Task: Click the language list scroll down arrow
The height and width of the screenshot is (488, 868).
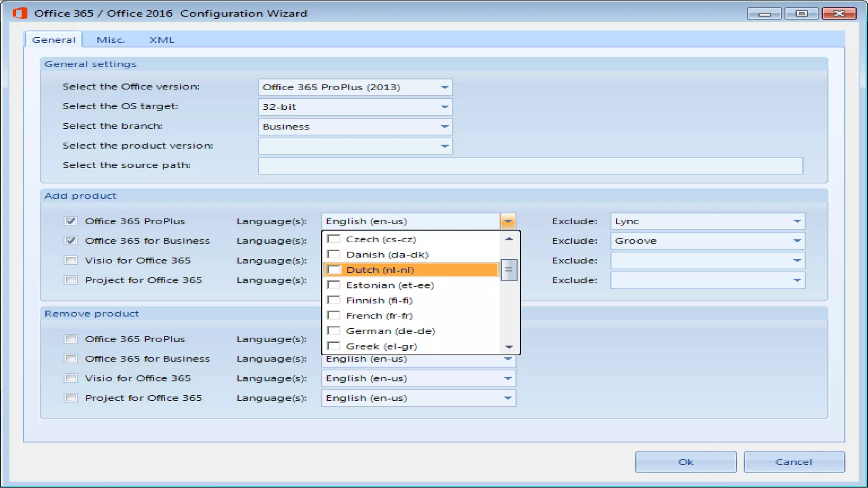Action: point(509,347)
